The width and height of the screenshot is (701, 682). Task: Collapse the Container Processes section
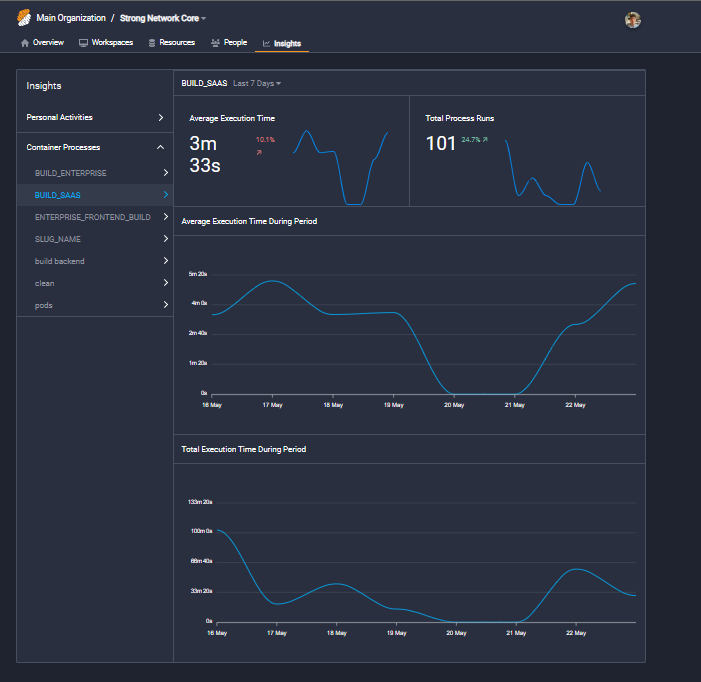(x=161, y=147)
